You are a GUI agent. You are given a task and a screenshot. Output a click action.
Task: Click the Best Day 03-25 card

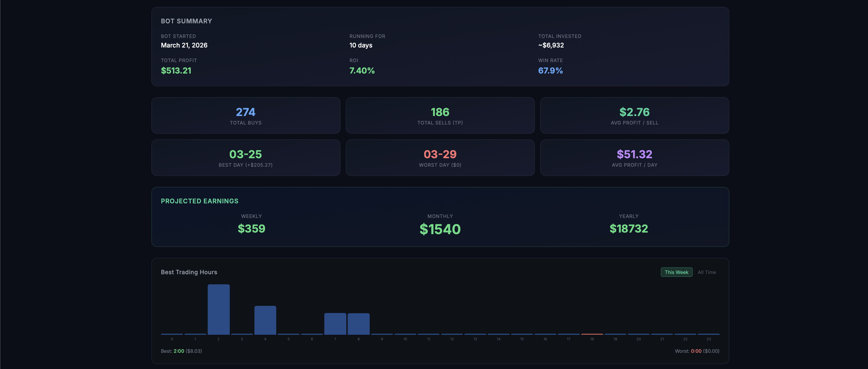pyautogui.click(x=246, y=158)
